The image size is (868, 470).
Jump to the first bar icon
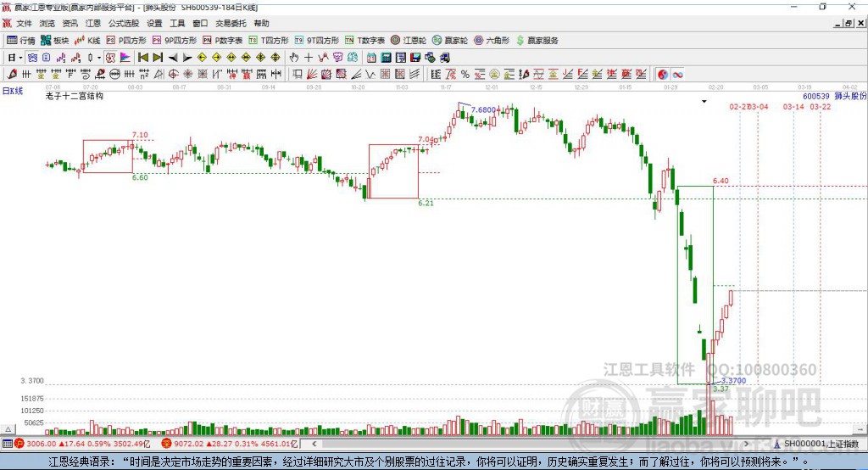tap(143, 58)
